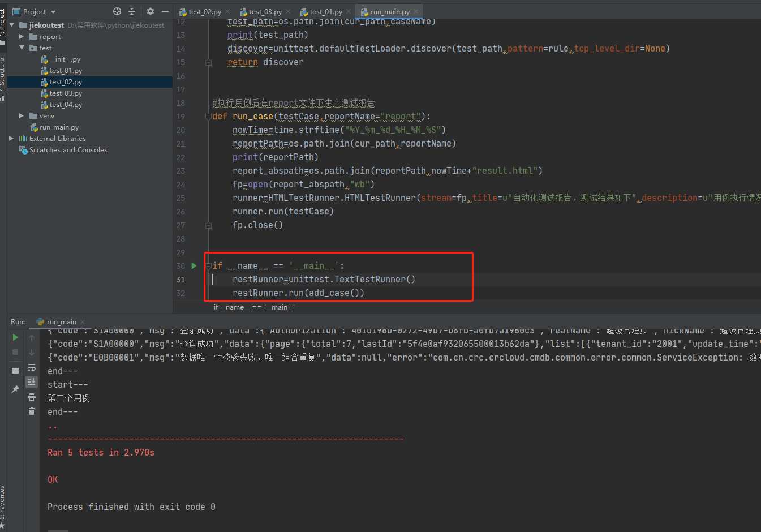Click the locate/select opened file icon

pyautogui.click(x=117, y=11)
